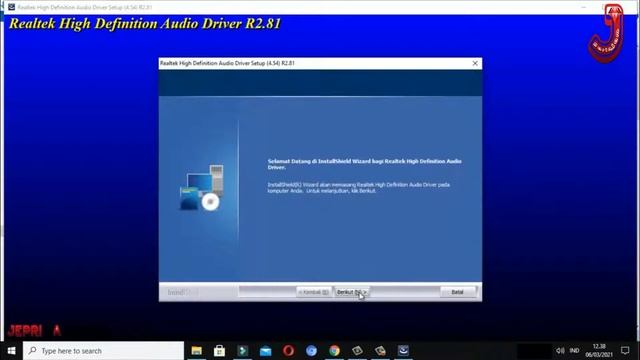Viewport: 640px width, 360px height.
Task: Open the Action Center notifications icon
Action: coord(625,351)
